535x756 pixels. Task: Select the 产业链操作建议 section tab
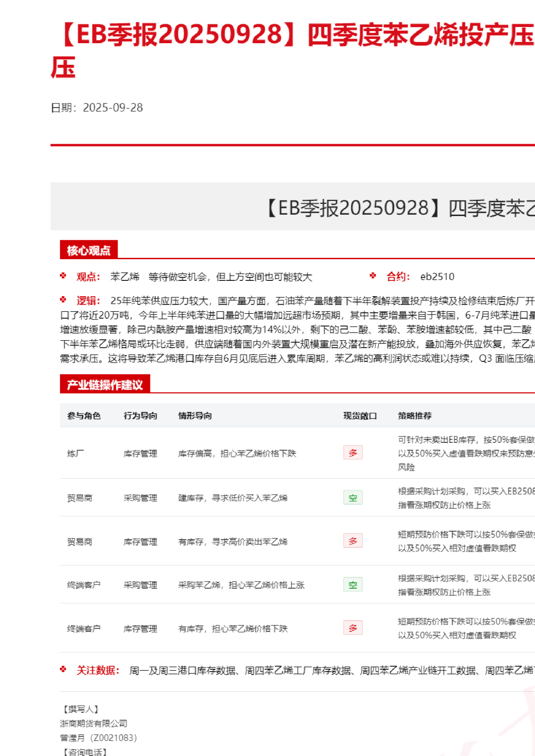tap(104, 384)
